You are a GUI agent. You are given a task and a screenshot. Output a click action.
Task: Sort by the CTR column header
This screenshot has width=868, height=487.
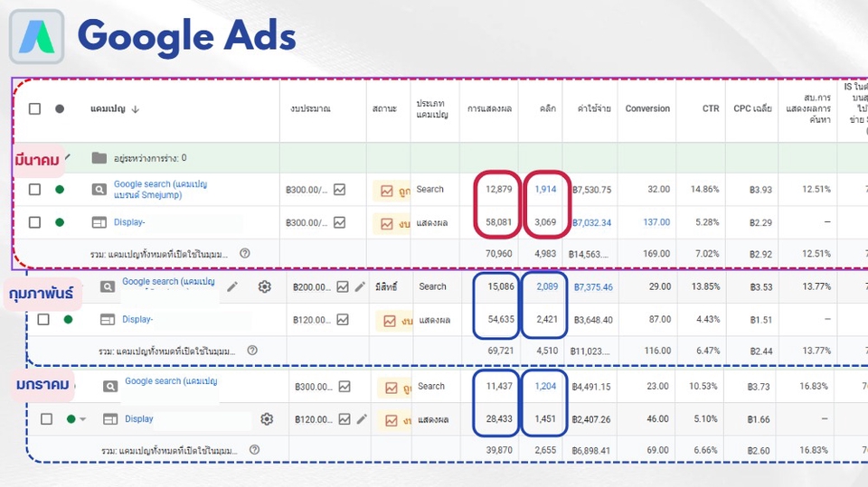(x=711, y=108)
